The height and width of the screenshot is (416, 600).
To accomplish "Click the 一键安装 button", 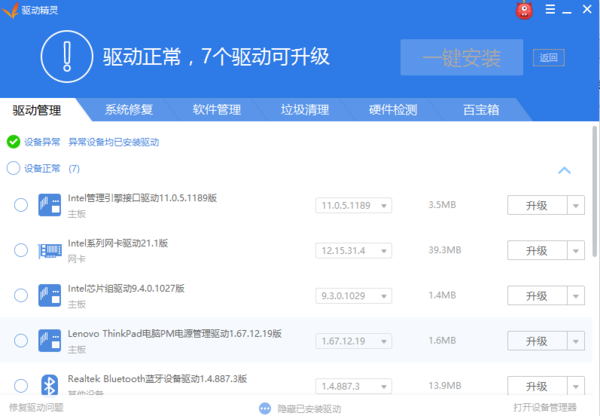I will click(x=461, y=57).
